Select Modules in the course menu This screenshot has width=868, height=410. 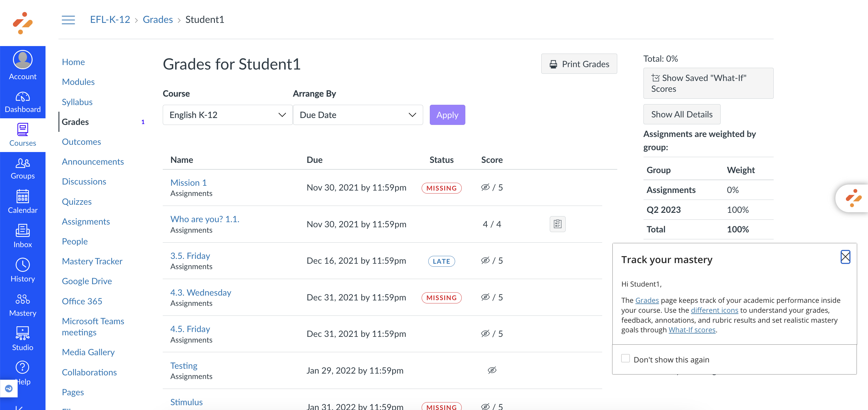[78, 82]
